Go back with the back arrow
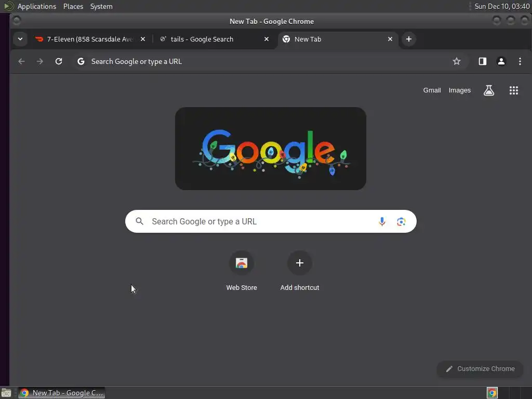Viewport: 532px width, 399px height. pos(21,61)
